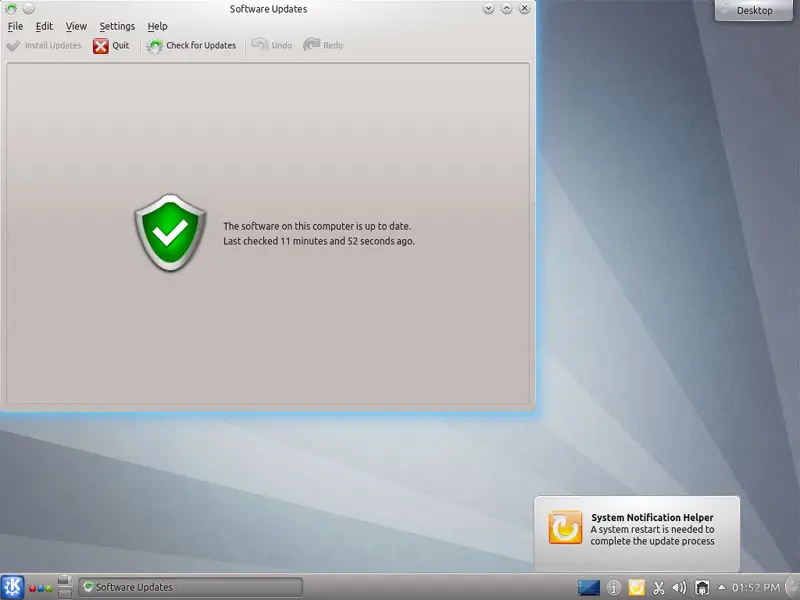Image resolution: width=800 pixels, height=600 pixels.
Task: Click the virtual desktop pager in the panel
Action: [x=65, y=587]
